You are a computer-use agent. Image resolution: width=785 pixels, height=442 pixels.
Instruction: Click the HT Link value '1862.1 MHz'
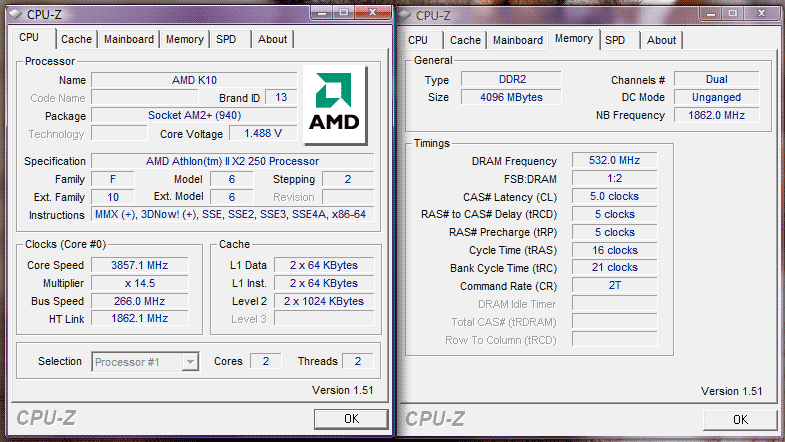[140, 318]
